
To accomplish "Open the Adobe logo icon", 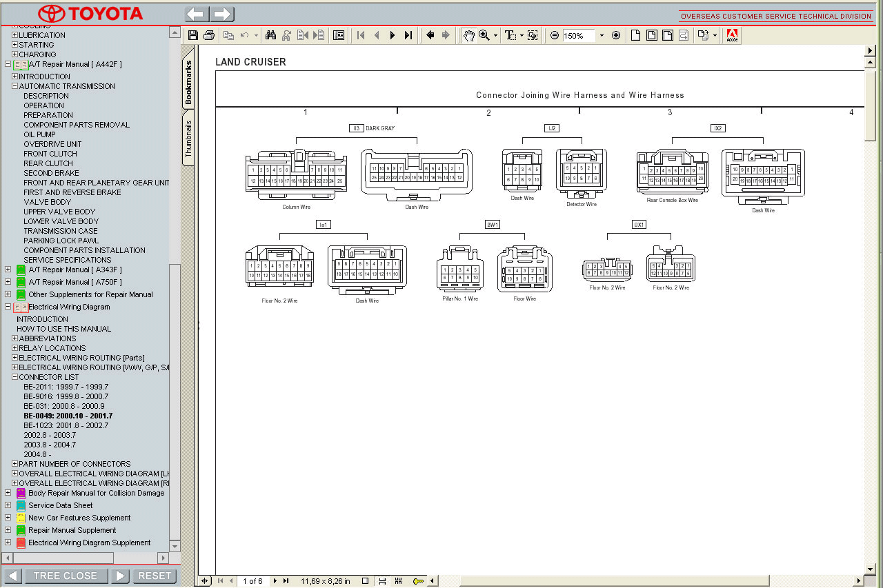I will tap(732, 35).
